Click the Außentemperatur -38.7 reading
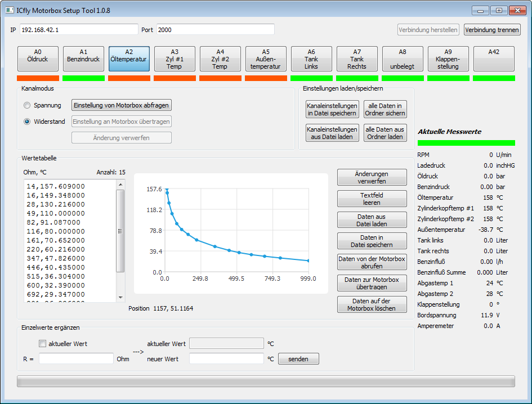Image resolution: width=532 pixels, height=404 pixels. coord(486,230)
